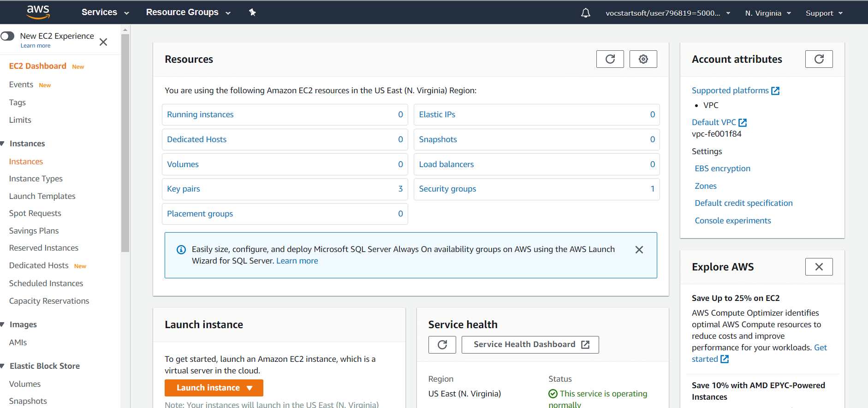Viewport: 868px width, 408px height.
Task: Open Key pairs resource link
Action: coord(184,189)
